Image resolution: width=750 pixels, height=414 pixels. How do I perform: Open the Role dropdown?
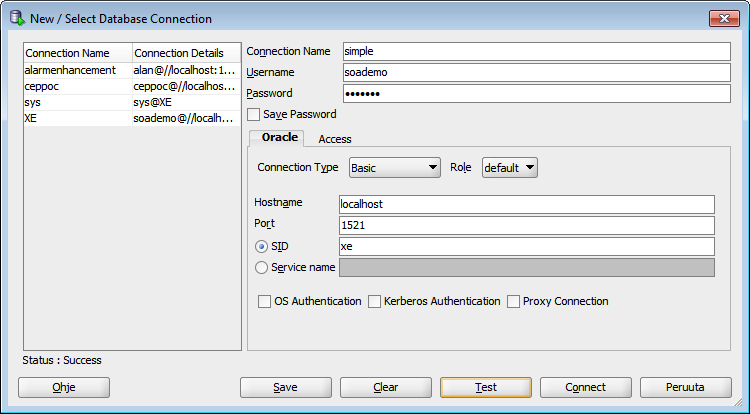click(510, 168)
